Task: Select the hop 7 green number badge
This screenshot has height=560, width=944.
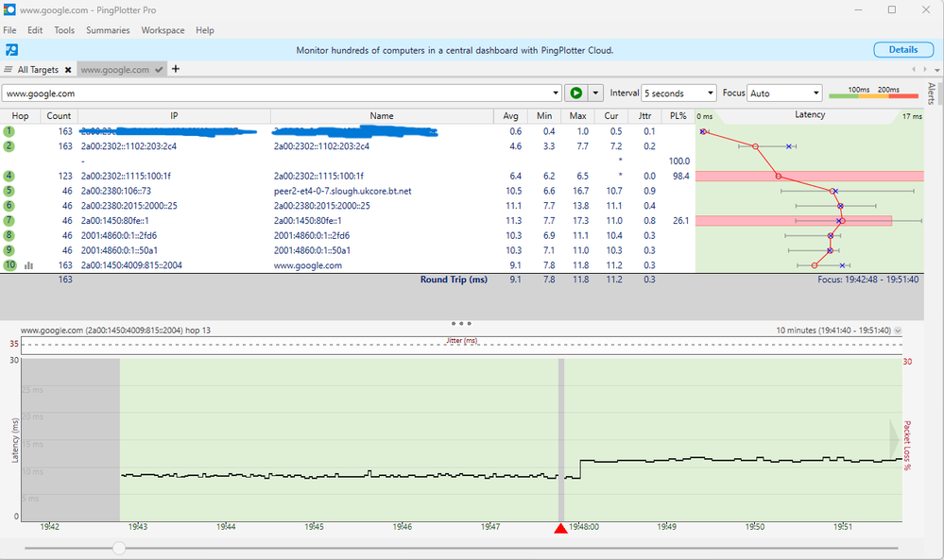Action: coord(9,220)
